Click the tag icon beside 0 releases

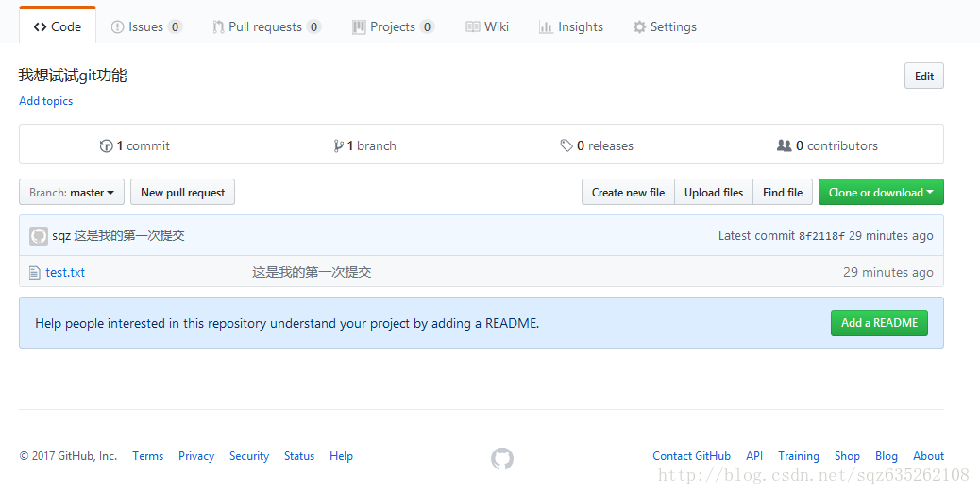566,146
